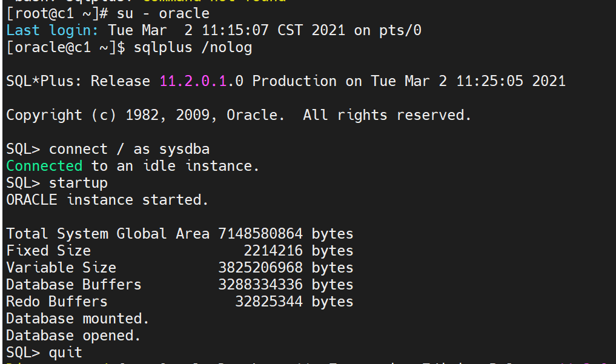Image resolution: width=616 pixels, height=364 pixels.
Task: Click the Database mounted status line
Action: point(77,318)
